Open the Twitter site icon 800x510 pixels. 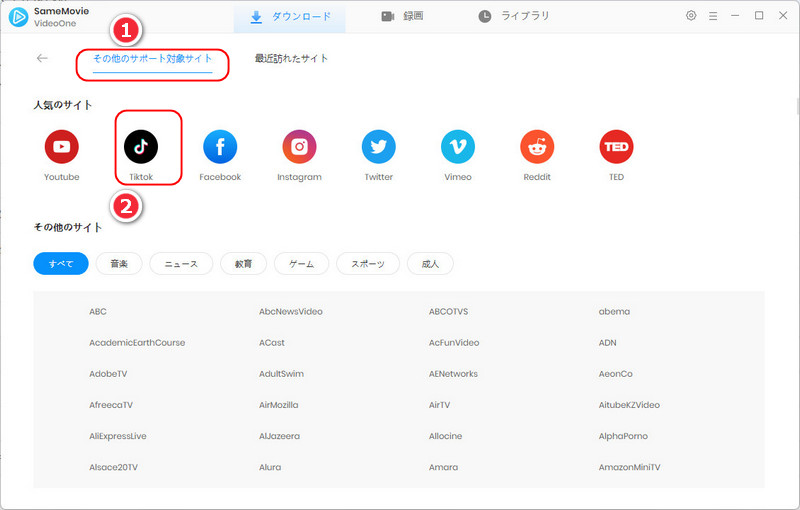click(x=379, y=147)
